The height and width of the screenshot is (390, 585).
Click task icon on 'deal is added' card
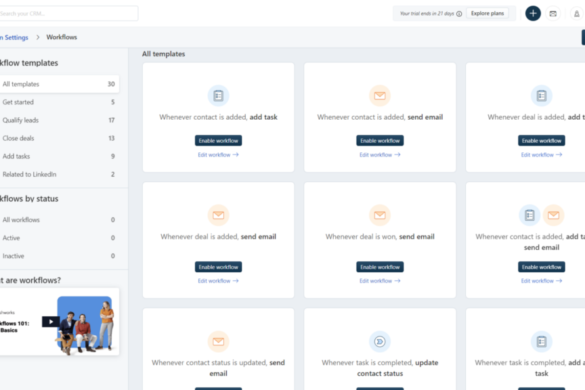click(x=541, y=96)
